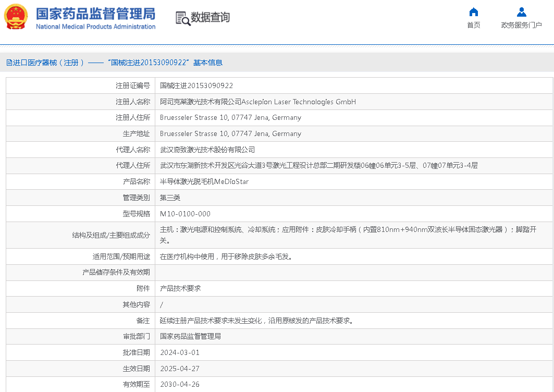
Task: Click the structure description starting 主机：激光电源
Action: [x=348, y=235]
